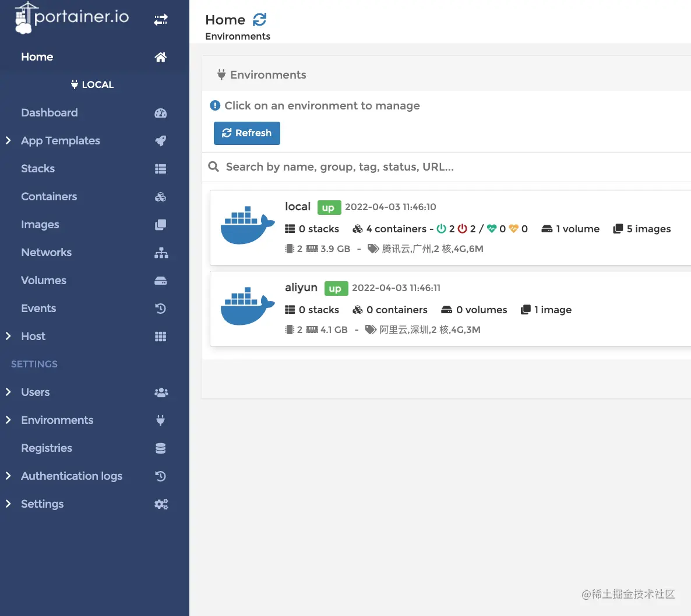
Task: Open the Networks page
Action: (46, 252)
